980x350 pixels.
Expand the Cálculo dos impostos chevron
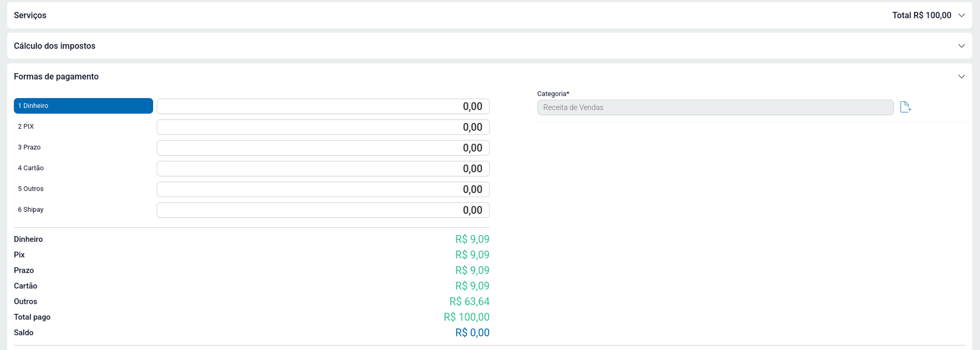[x=961, y=46]
